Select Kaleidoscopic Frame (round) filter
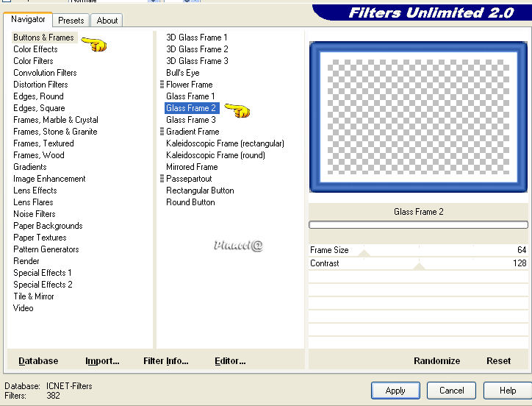532x406 pixels. click(216, 155)
